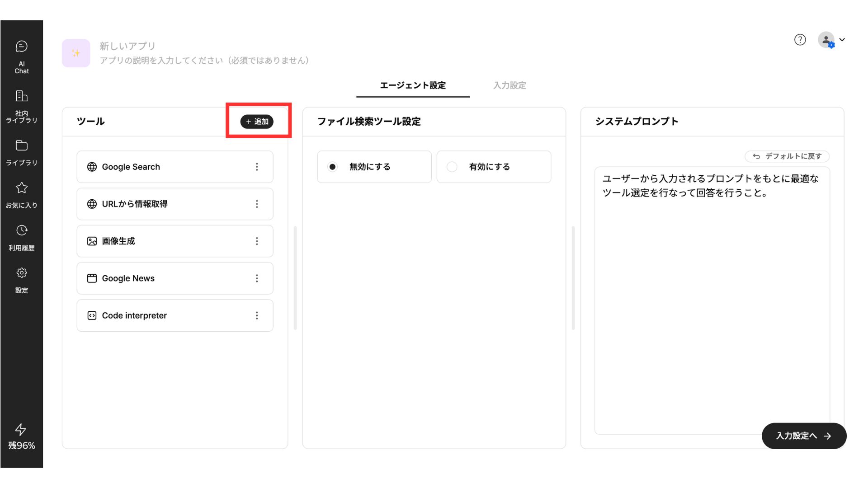Open 利用履歴 usage history icon
This screenshot has width=868, height=488.
tap(21, 230)
